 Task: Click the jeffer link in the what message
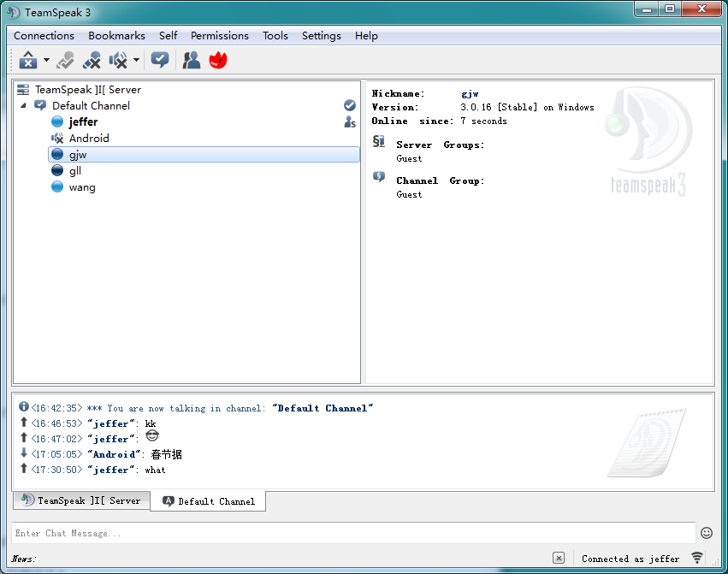coord(110,470)
